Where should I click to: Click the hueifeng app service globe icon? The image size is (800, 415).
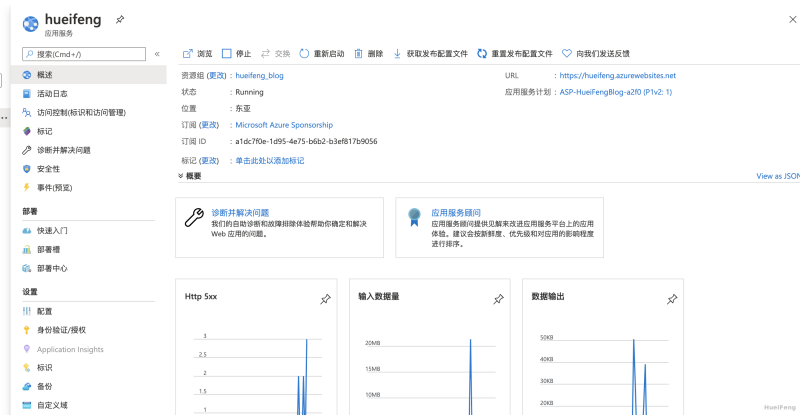31,24
